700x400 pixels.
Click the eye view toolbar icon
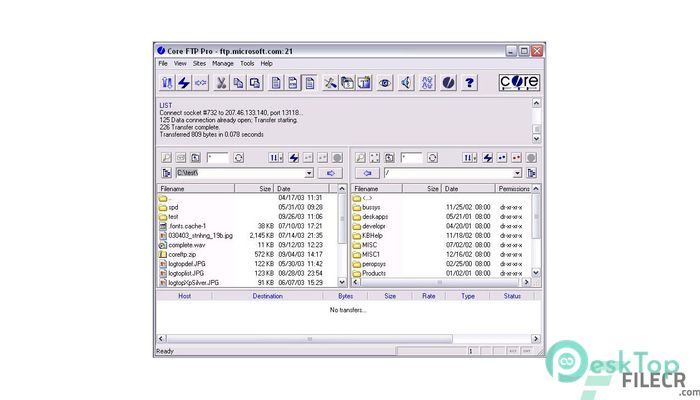point(385,83)
